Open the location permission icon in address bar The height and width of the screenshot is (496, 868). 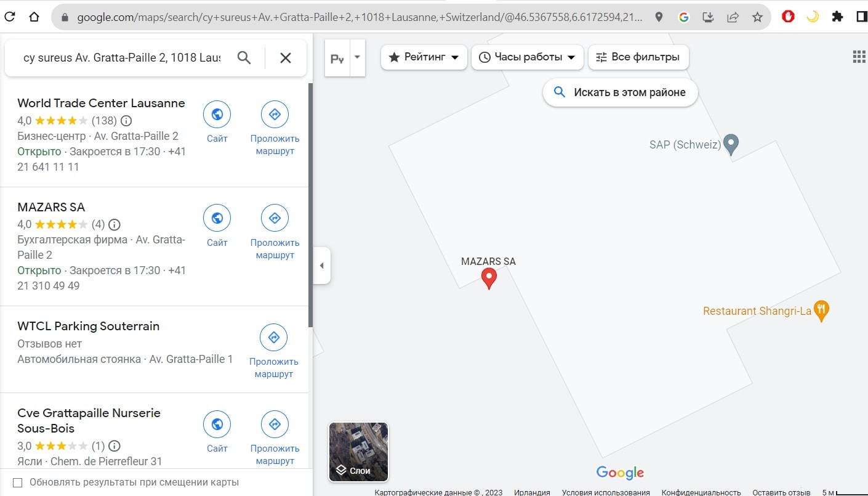(659, 17)
